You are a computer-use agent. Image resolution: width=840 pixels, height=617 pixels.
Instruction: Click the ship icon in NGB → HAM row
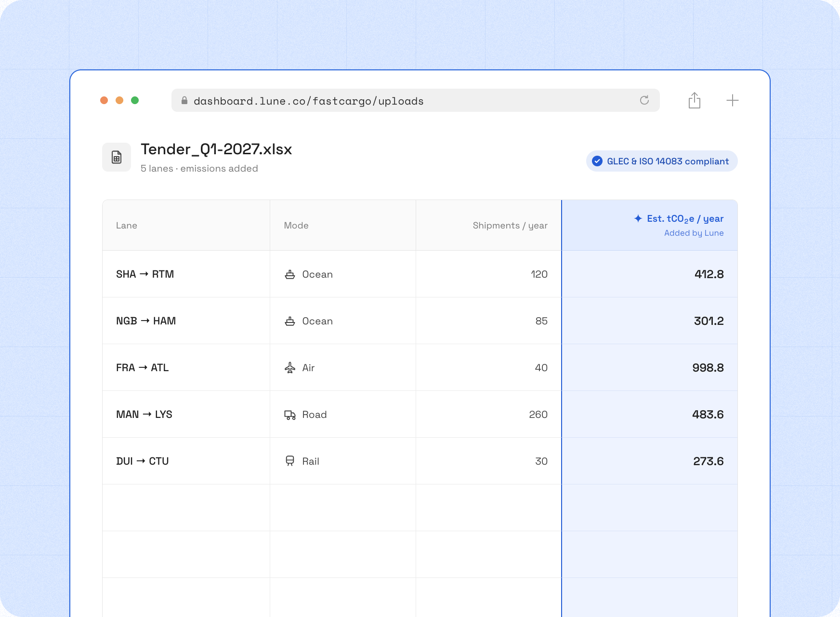pos(290,321)
